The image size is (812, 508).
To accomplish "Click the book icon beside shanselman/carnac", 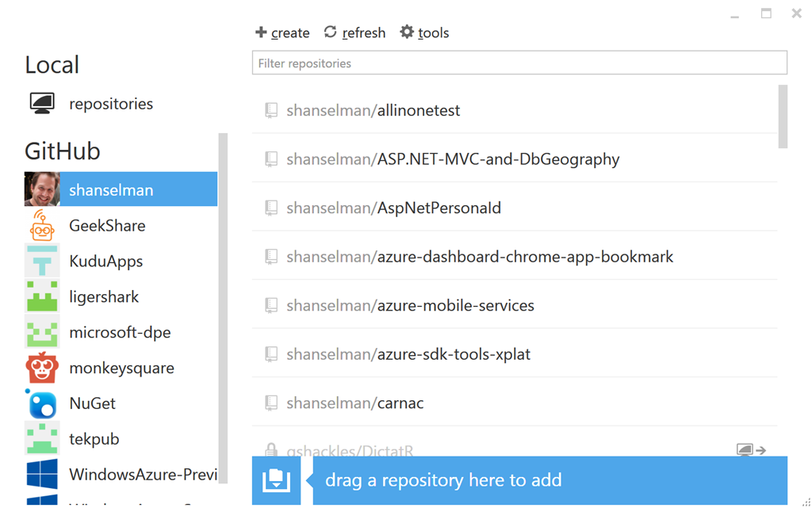I will coord(271,403).
